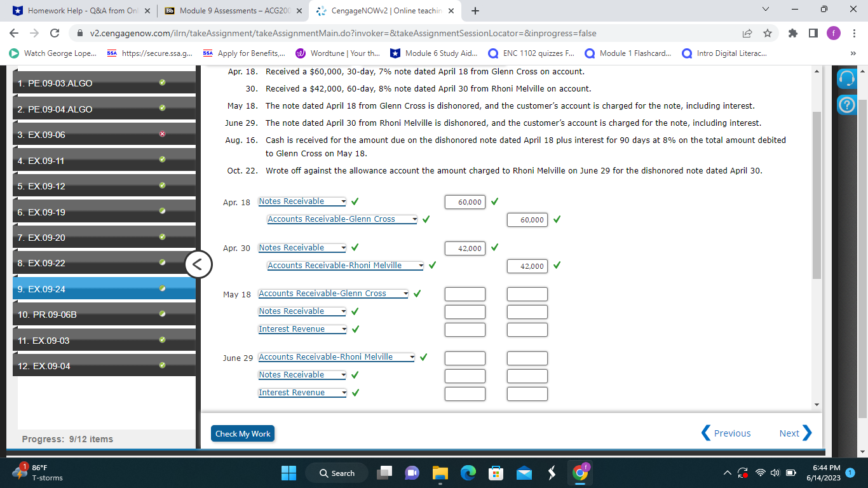This screenshot has width=868, height=488.
Task: Open Microsoft Edge from the taskbar
Action: click(x=468, y=473)
